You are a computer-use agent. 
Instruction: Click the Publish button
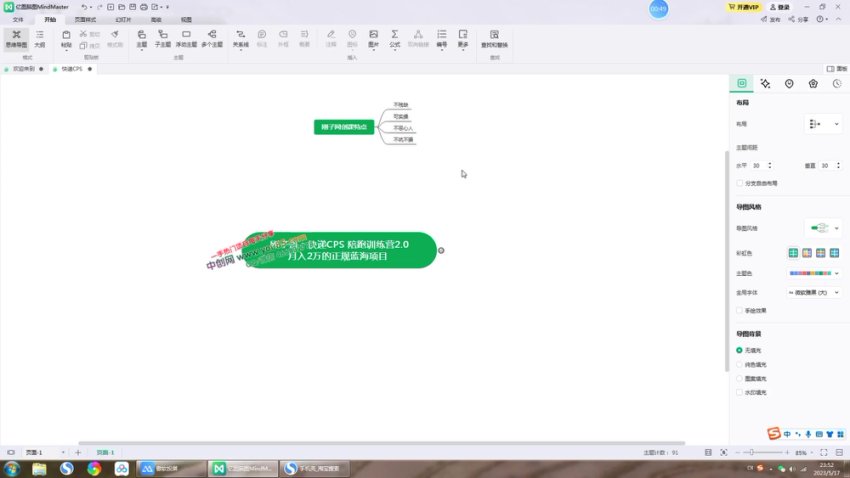pos(770,19)
